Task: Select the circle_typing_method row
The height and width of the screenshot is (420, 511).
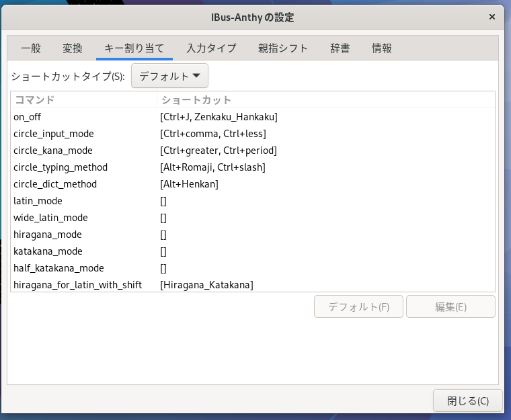Action: 253,167
